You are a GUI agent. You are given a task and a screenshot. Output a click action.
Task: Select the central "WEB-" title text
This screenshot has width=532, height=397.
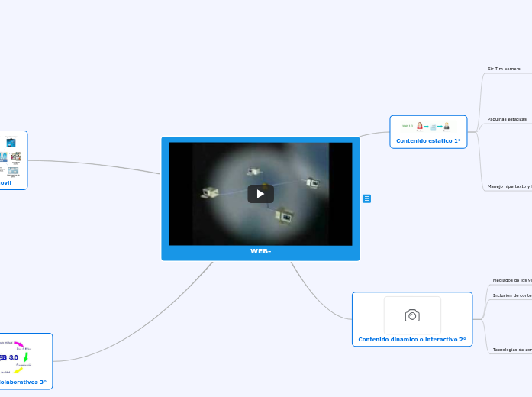tap(260, 251)
